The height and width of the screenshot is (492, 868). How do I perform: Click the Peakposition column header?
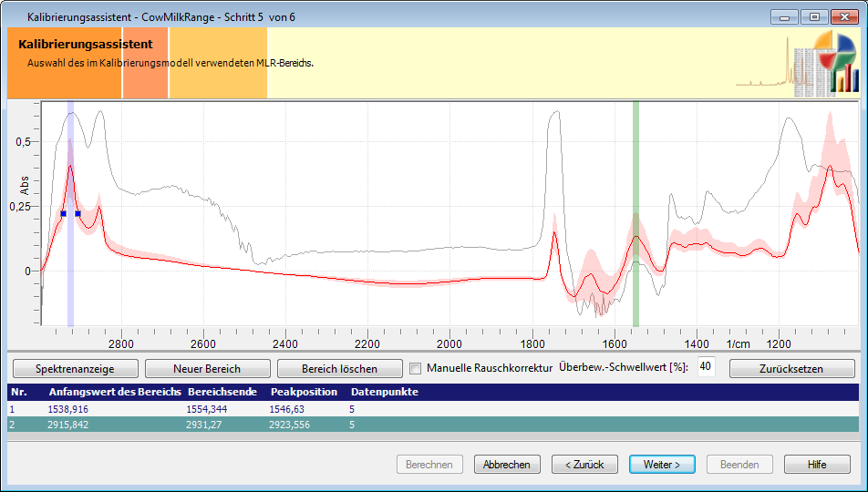click(304, 392)
